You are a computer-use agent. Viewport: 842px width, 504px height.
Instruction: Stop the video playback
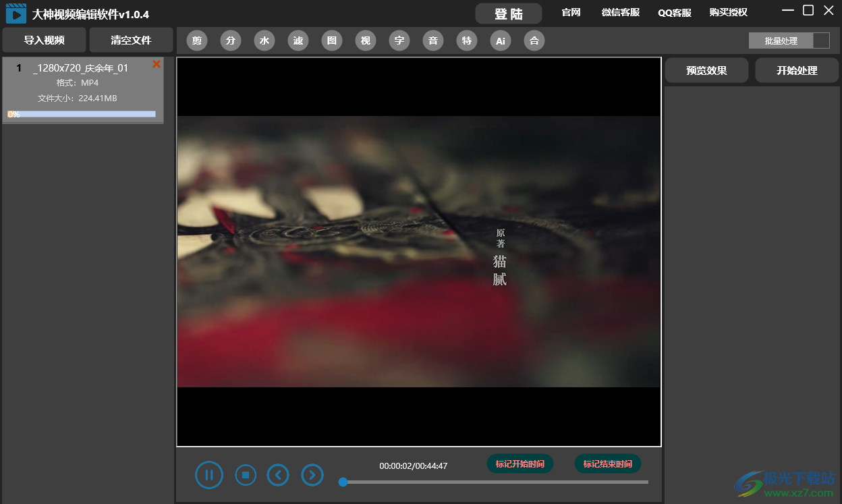[246, 475]
